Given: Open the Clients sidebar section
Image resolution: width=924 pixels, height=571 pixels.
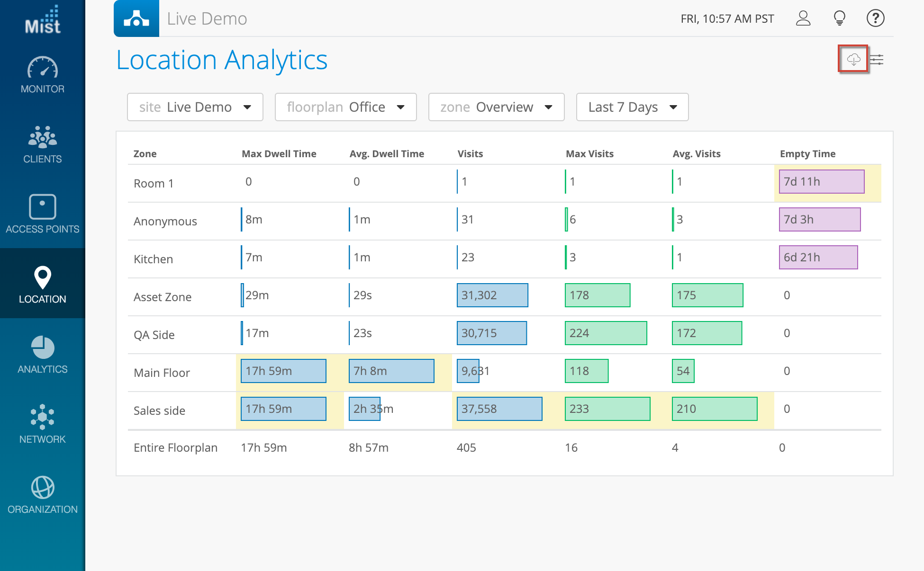Looking at the screenshot, I should [43, 144].
